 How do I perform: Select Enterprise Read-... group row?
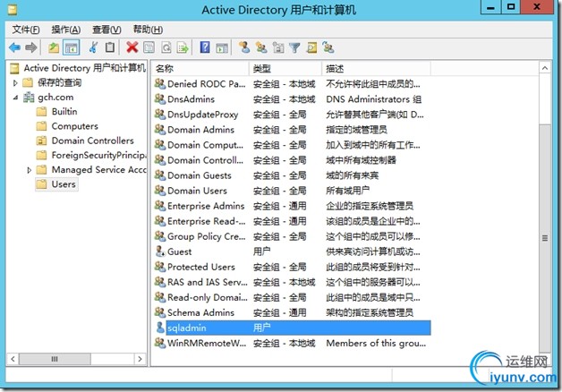click(292, 221)
